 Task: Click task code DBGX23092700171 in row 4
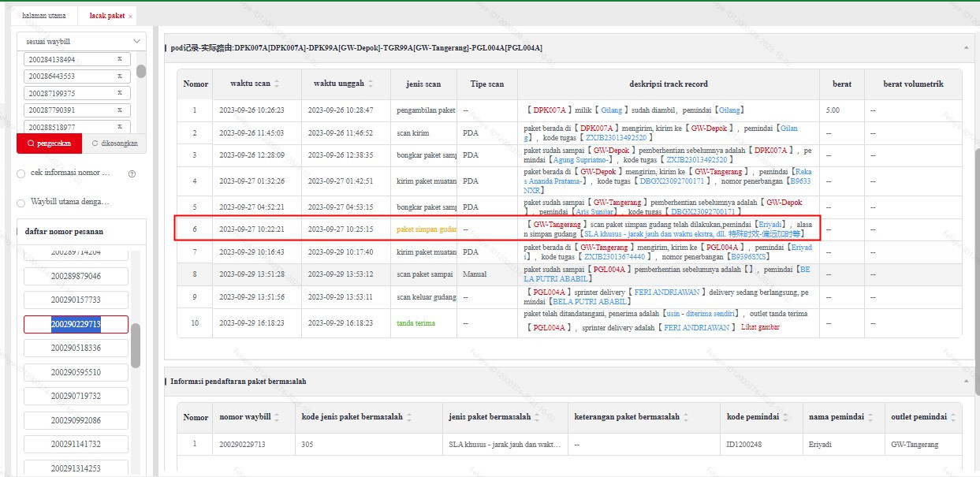pyautogui.click(x=673, y=181)
